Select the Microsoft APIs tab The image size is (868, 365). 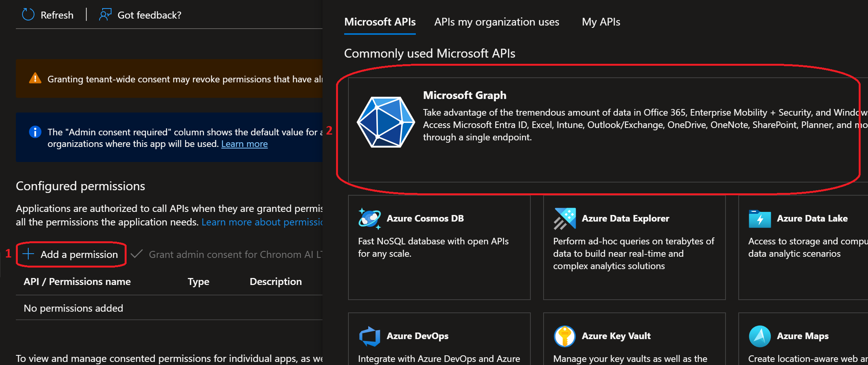coord(380,22)
